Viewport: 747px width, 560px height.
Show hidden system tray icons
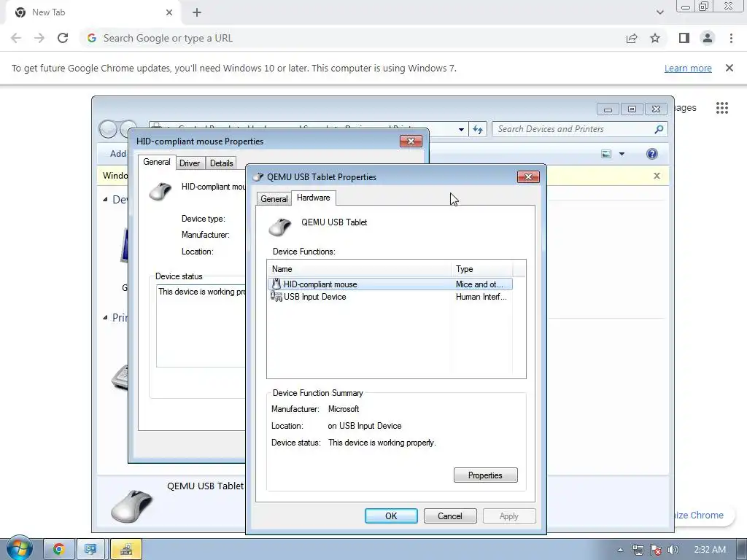coord(620,550)
